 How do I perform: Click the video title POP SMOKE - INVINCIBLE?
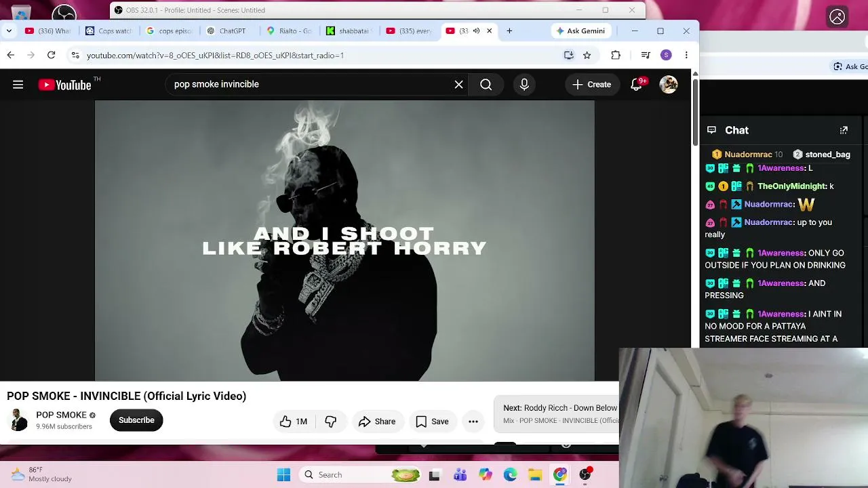point(127,396)
